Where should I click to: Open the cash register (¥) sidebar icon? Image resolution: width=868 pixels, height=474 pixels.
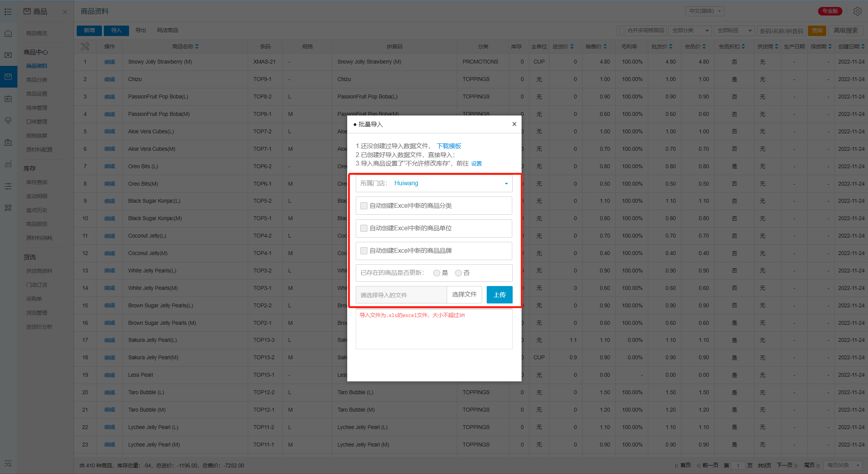point(8,55)
